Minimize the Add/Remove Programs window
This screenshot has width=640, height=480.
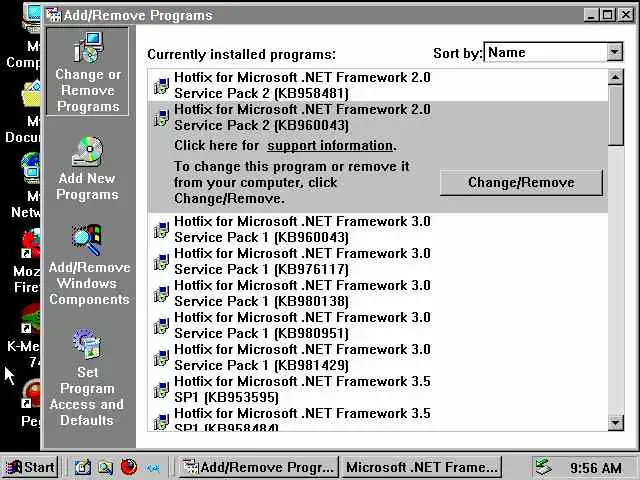[x=591, y=15]
